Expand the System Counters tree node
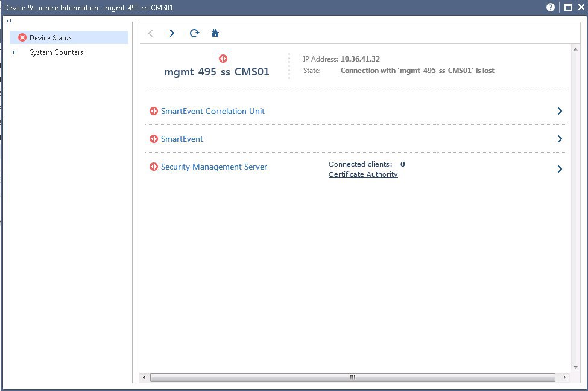 14,52
